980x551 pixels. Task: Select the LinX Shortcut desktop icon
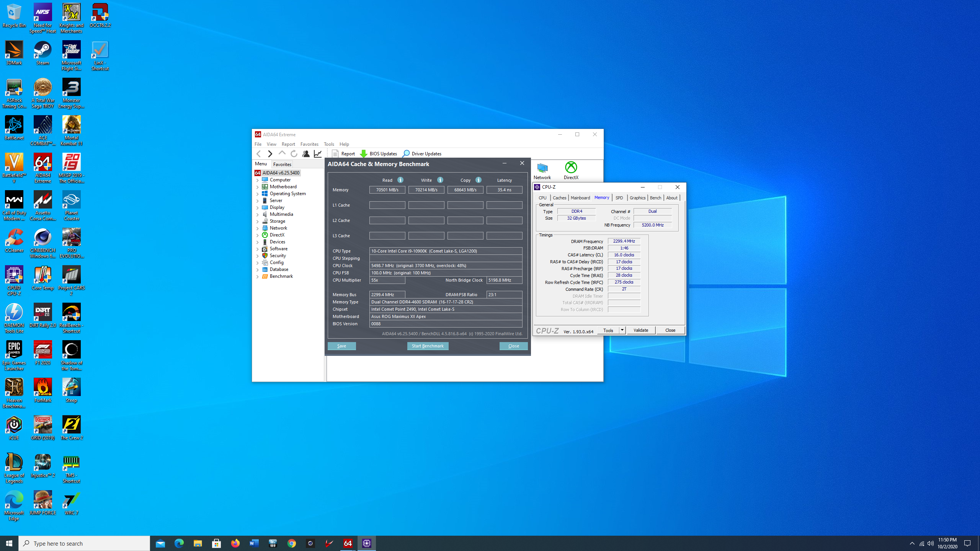[100, 56]
